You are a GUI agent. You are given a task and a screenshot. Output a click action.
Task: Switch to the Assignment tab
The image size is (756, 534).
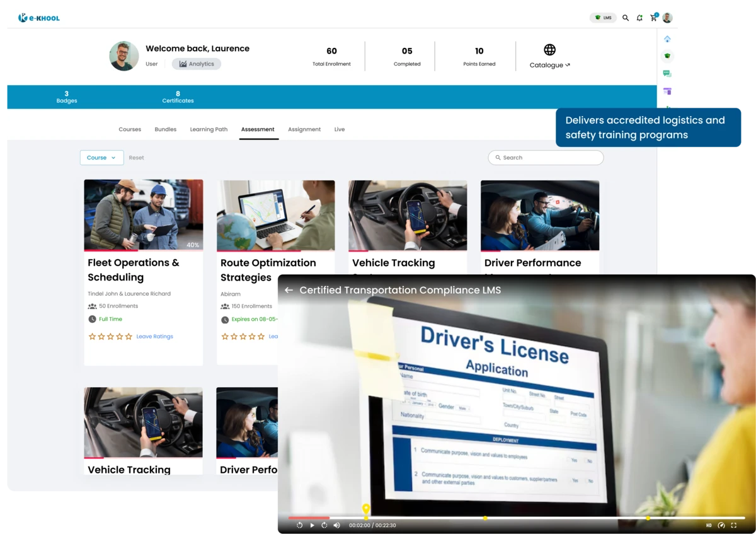coord(304,129)
